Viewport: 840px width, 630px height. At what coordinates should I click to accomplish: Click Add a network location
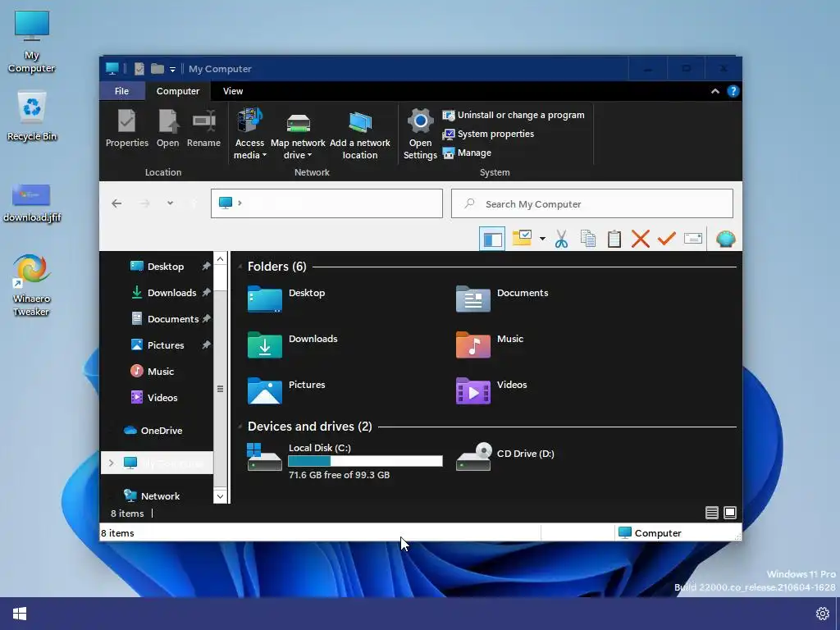coord(360,134)
